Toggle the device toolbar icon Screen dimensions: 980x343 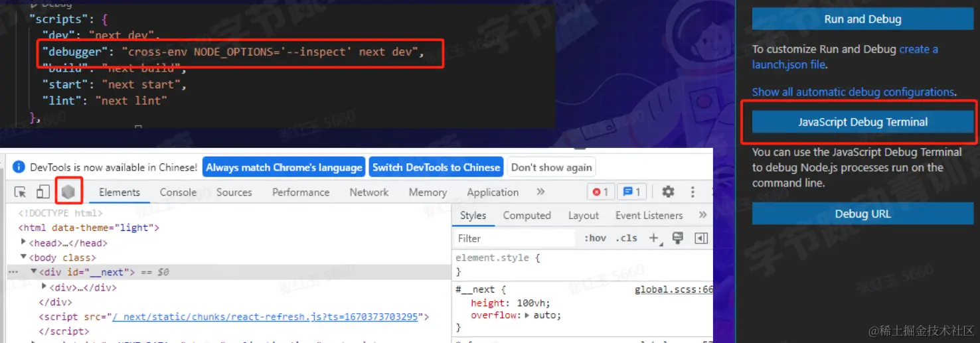point(42,192)
